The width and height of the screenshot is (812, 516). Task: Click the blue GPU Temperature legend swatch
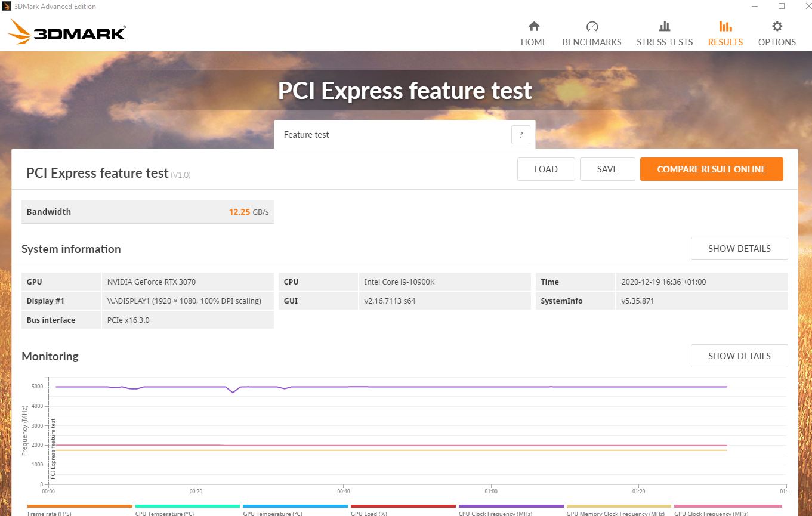[295, 506]
